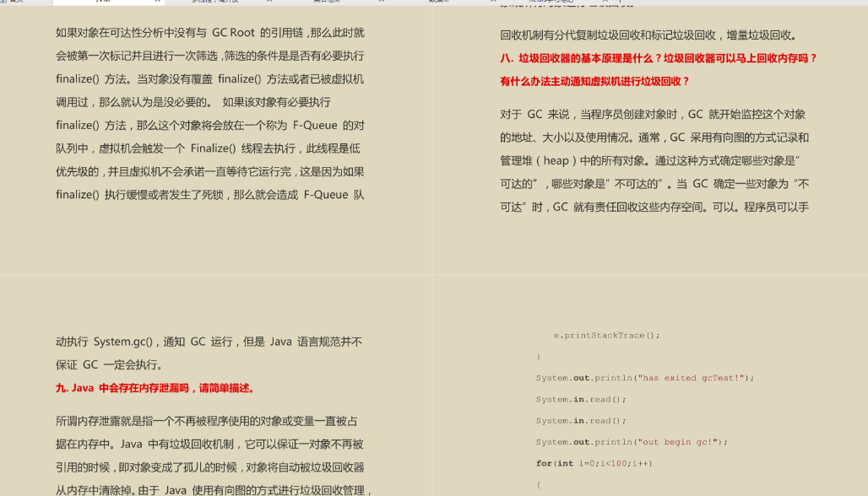Click the line '如果对象在可达性分析中没有与 GC Root 的引用链'
The image size is (868, 496).
(209, 33)
